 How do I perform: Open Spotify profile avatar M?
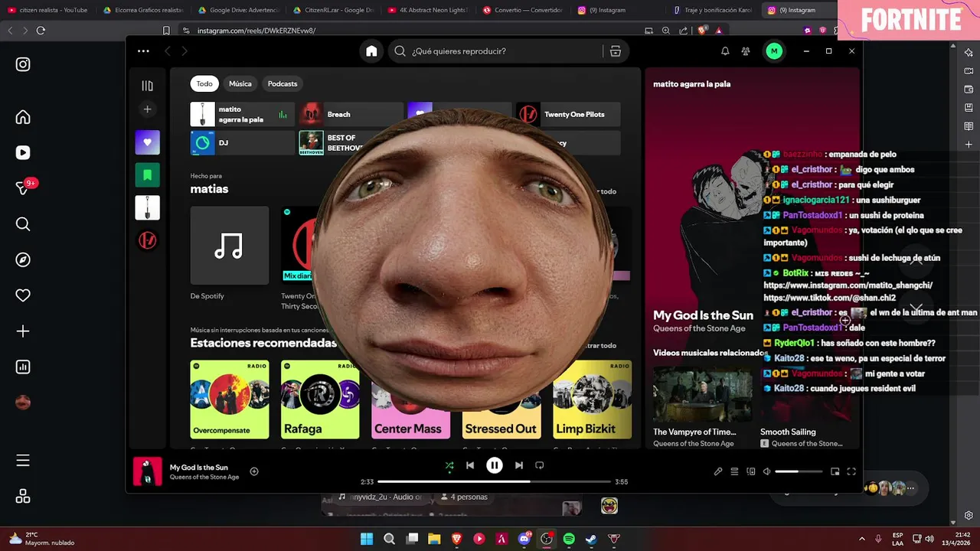pyautogui.click(x=774, y=51)
